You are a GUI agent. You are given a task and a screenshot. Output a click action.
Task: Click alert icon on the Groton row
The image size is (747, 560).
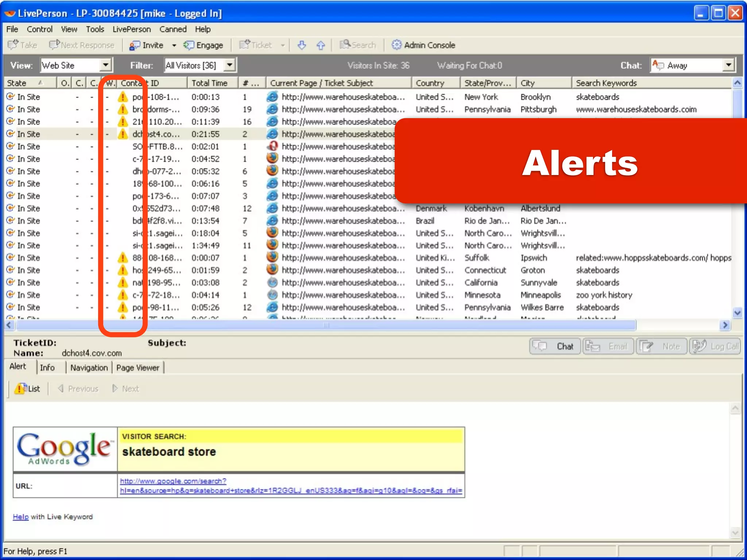(123, 270)
